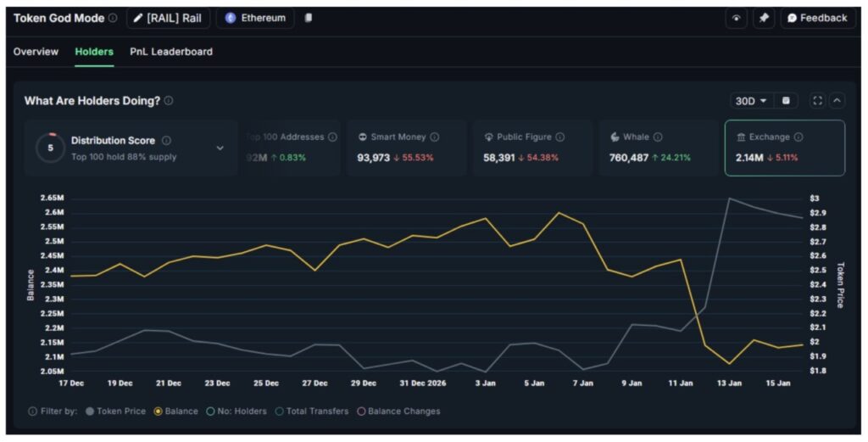
Task: Select the Whale holder category card
Action: coord(659,148)
